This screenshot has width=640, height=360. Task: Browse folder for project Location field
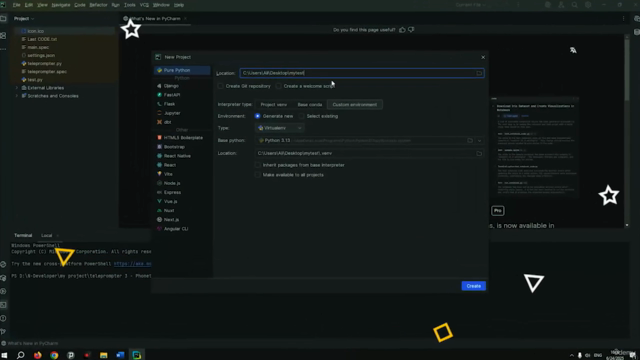pyautogui.click(x=479, y=73)
